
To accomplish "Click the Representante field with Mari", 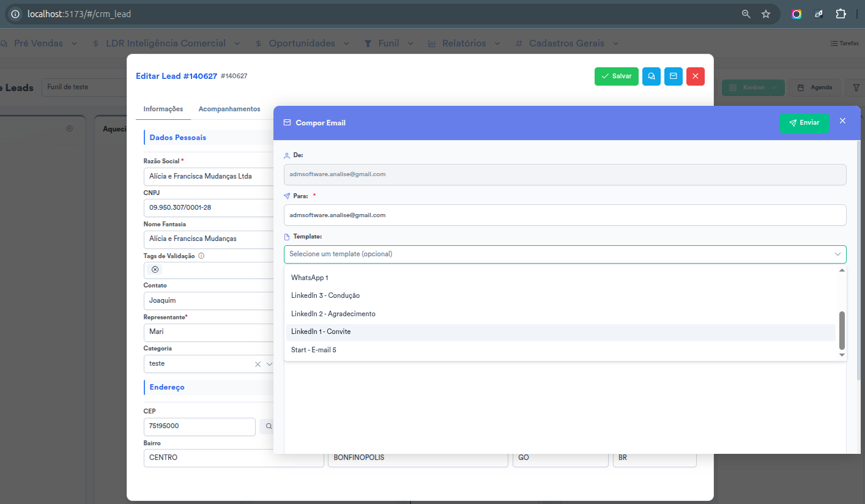I will tap(208, 332).
